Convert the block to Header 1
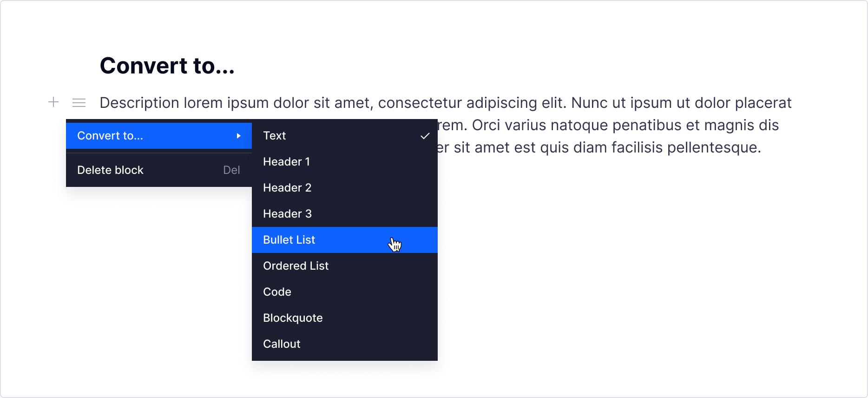The width and height of the screenshot is (868, 398). [286, 162]
